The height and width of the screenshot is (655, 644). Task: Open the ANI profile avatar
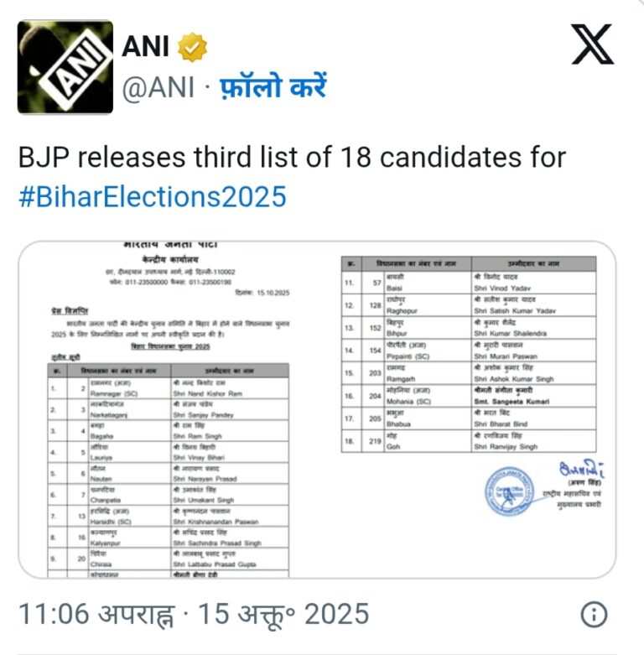pyautogui.click(x=65, y=67)
